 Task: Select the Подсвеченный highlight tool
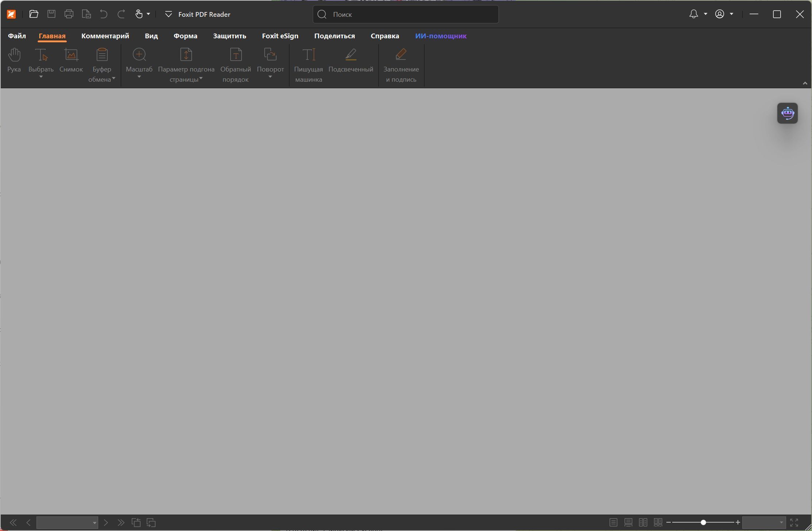pos(351,61)
